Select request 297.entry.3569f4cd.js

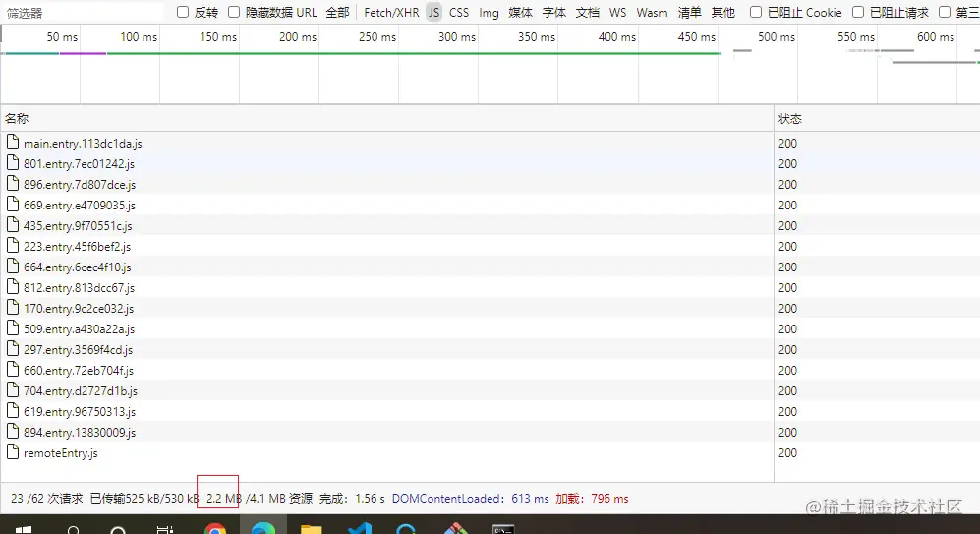pyautogui.click(x=387, y=349)
